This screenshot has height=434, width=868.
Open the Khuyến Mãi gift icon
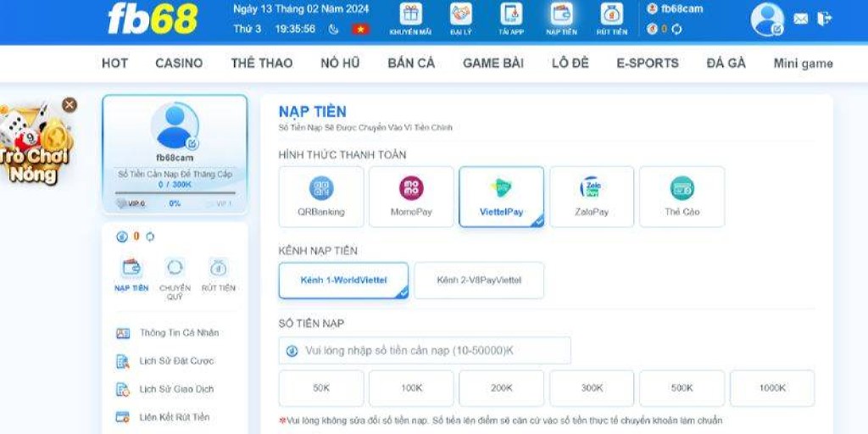(x=410, y=15)
